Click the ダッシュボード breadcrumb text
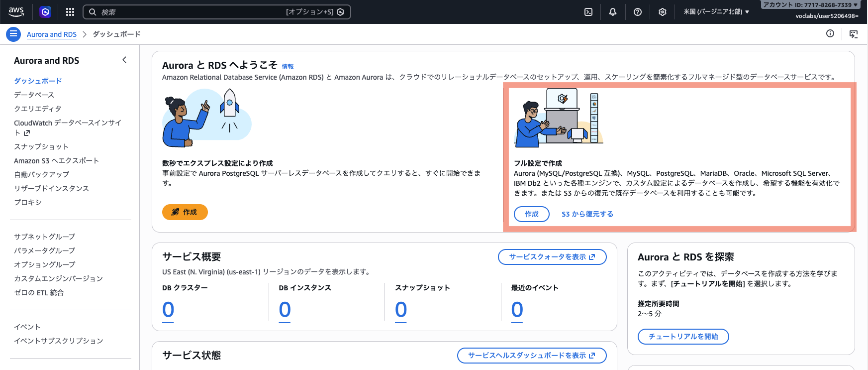This screenshot has height=370, width=868. click(116, 34)
